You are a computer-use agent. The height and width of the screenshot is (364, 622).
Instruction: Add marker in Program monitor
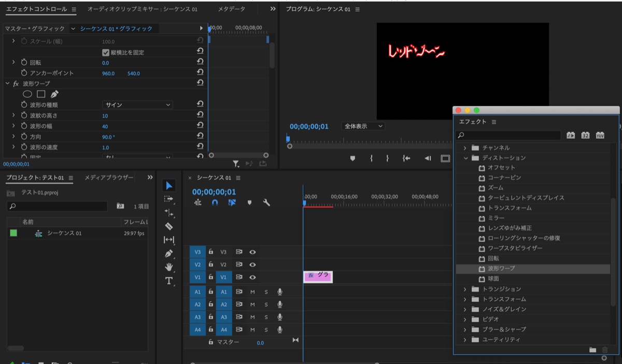click(x=352, y=158)
